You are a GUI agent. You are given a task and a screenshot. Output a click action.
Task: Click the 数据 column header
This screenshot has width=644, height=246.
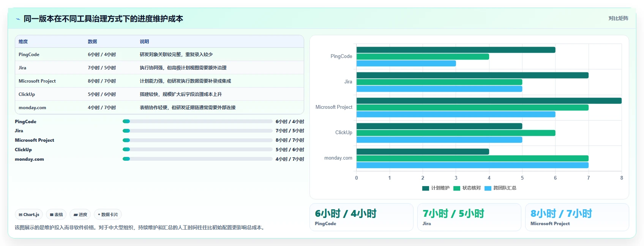(x=92, y=42)
